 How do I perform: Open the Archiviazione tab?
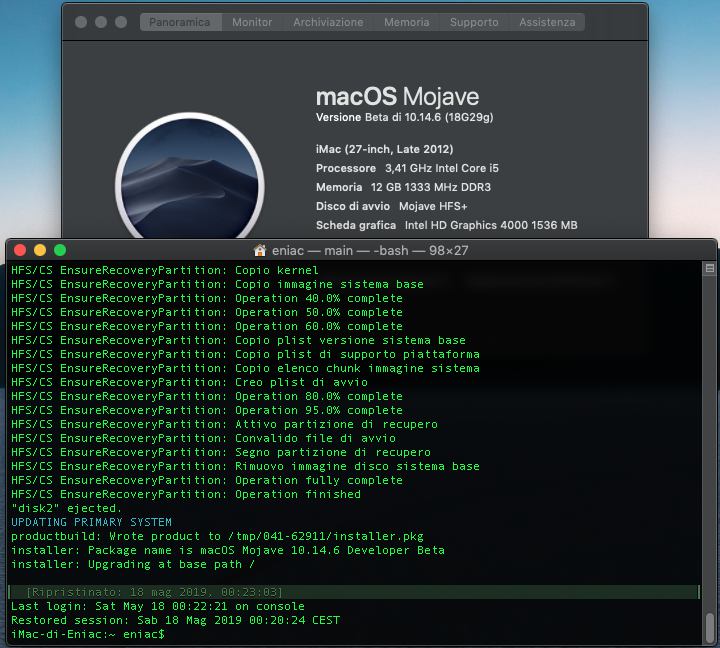pos(328,22)
